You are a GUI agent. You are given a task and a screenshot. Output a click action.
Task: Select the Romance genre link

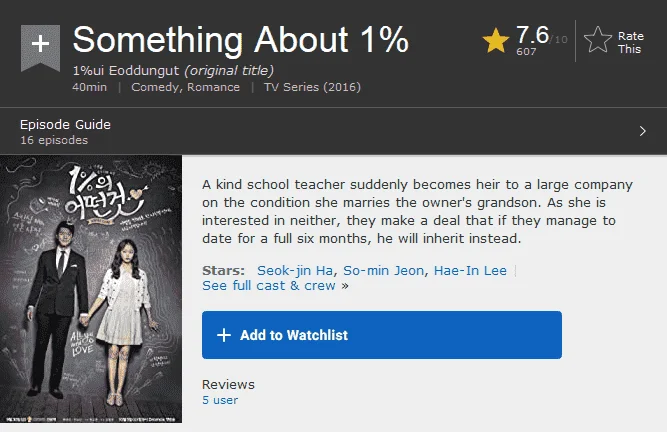pos(214,87)
